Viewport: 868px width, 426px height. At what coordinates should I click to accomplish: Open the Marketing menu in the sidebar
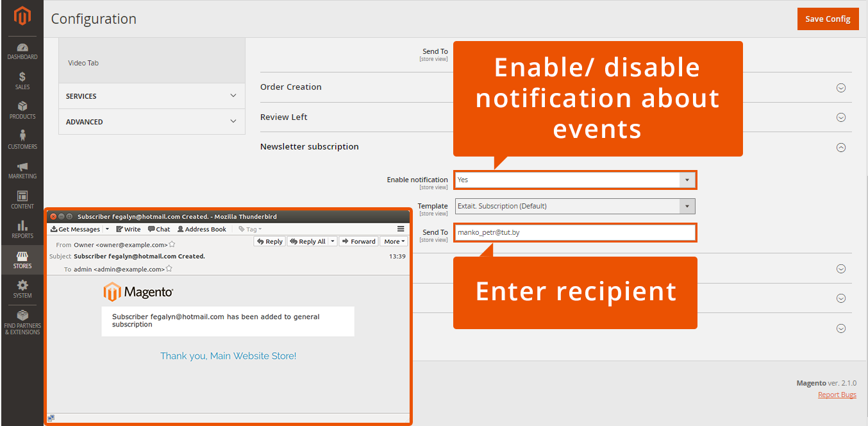coord(22,170)
